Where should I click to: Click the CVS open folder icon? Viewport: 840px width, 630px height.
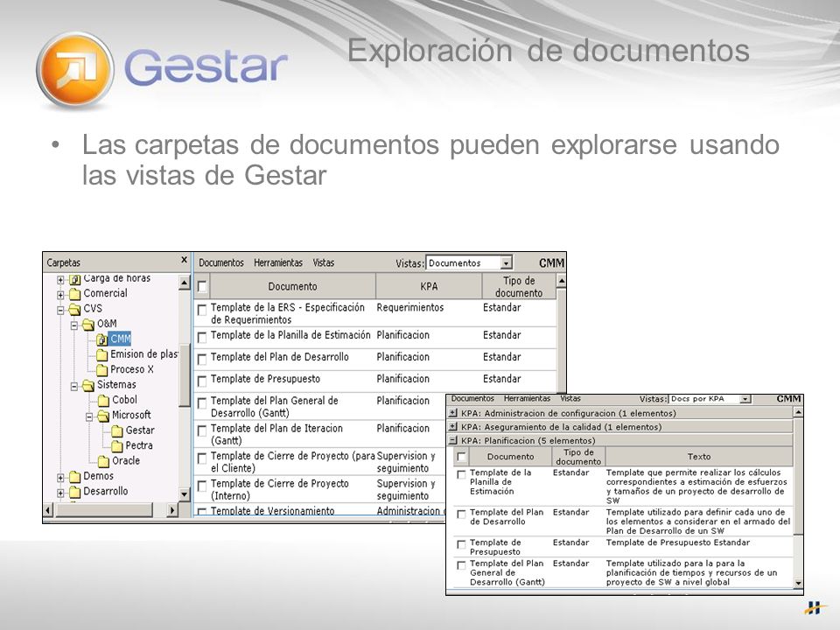75,309
